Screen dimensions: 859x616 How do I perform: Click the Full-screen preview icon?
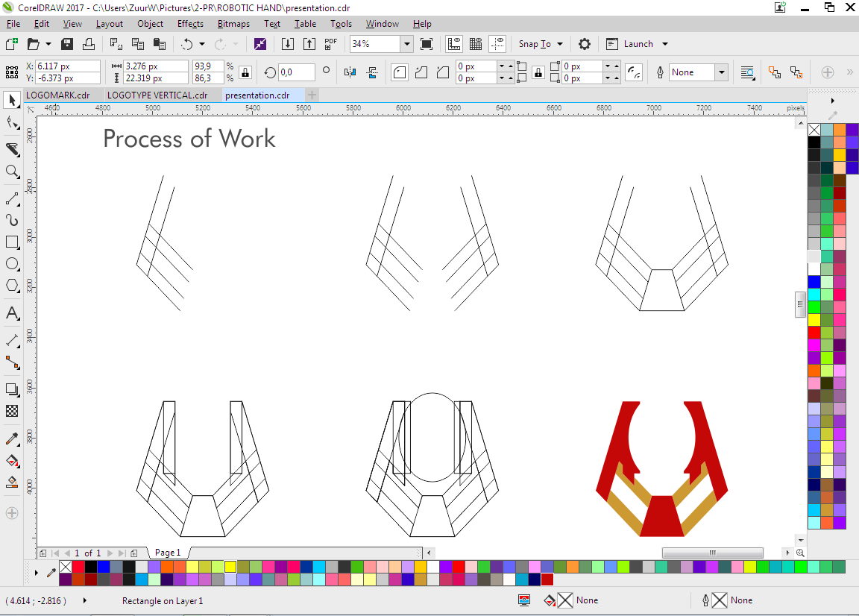[427, 44]
